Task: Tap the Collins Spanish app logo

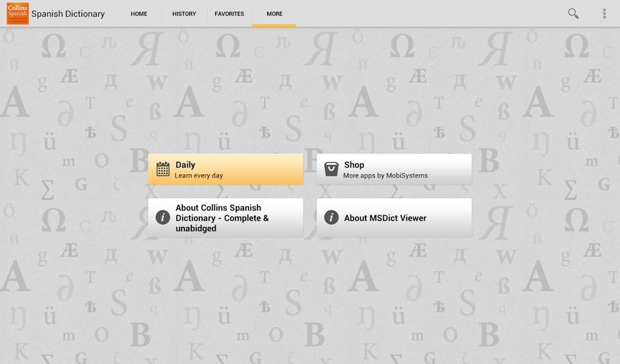Action: 18,13
